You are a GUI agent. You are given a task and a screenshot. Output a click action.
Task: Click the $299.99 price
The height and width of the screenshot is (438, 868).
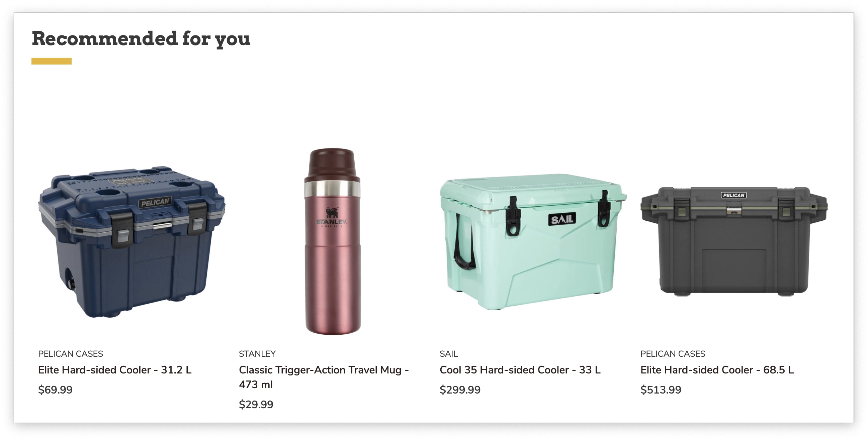pyautogui.click(x=460, y=390)
